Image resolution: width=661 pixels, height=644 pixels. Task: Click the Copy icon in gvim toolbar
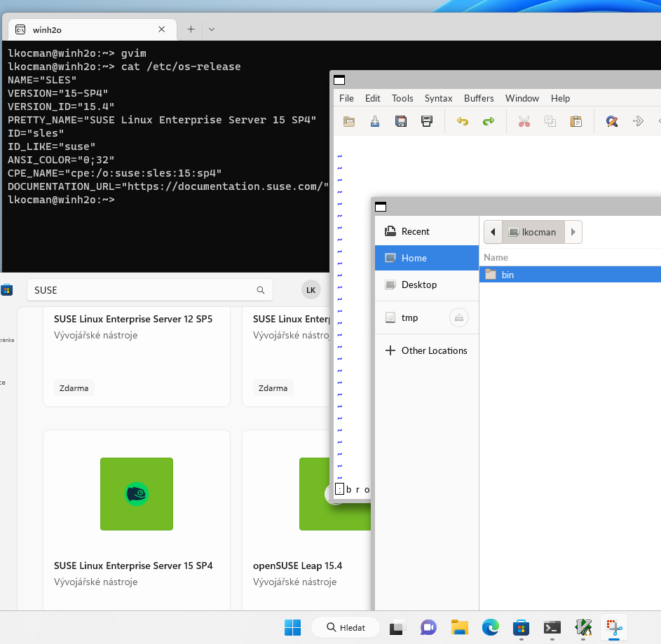point(550,121)
